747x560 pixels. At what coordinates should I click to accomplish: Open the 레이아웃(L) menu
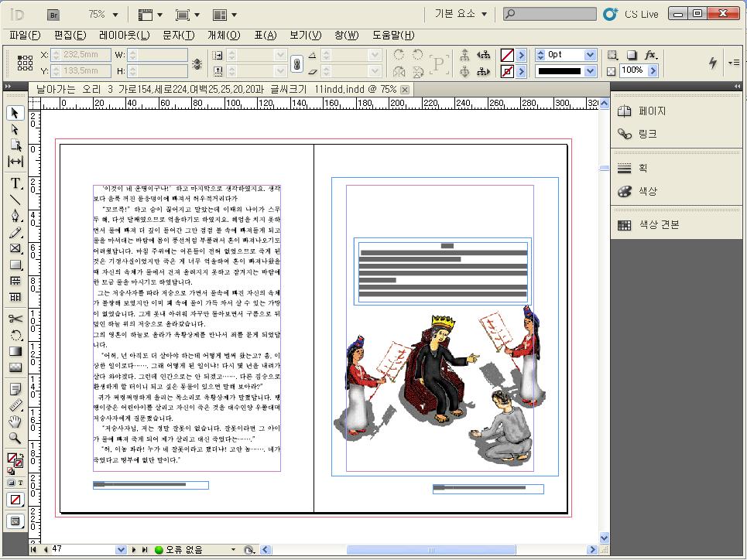click(124, 36)
